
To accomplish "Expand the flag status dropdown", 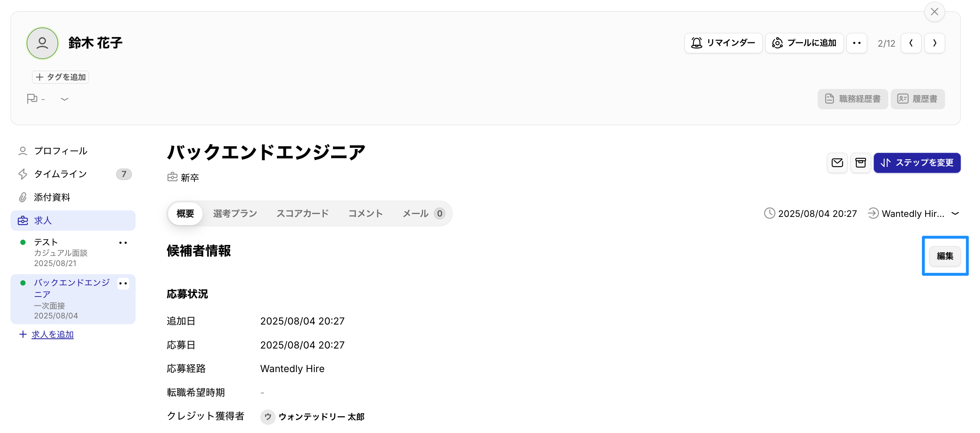I will point(64,99).
